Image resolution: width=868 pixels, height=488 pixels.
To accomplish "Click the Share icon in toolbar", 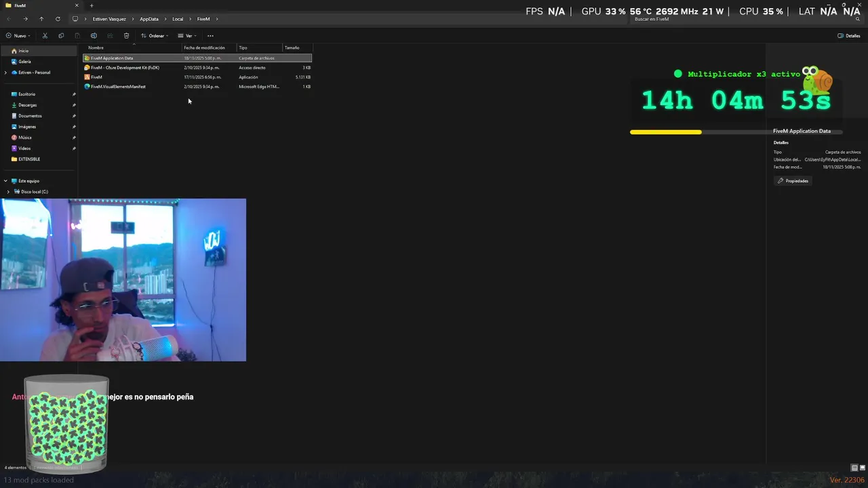I will [110, 36].
